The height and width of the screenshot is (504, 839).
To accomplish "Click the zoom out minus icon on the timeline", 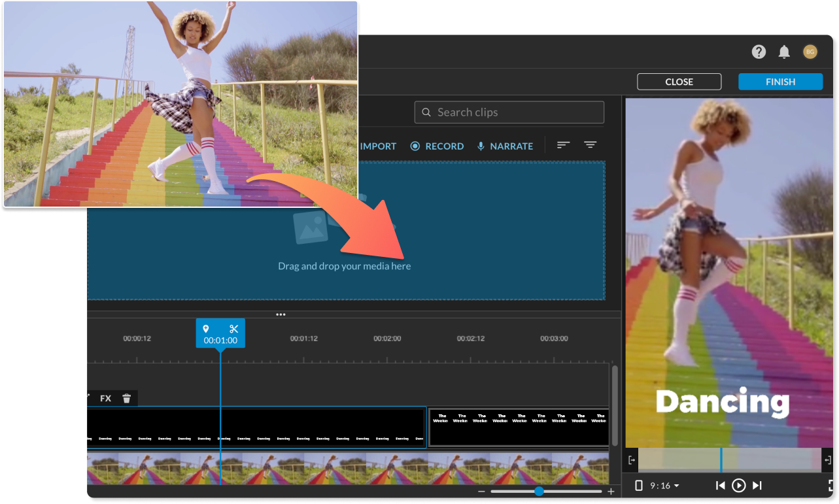I will tap(481, 492).
